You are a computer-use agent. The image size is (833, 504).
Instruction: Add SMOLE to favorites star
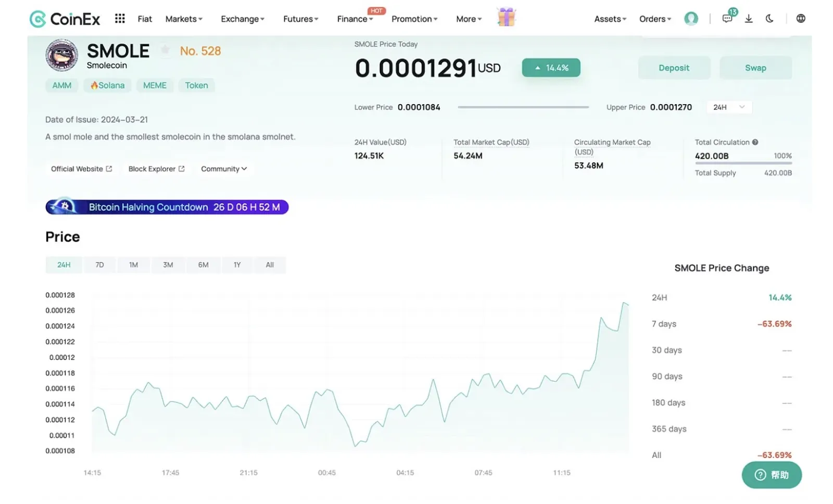165,50
